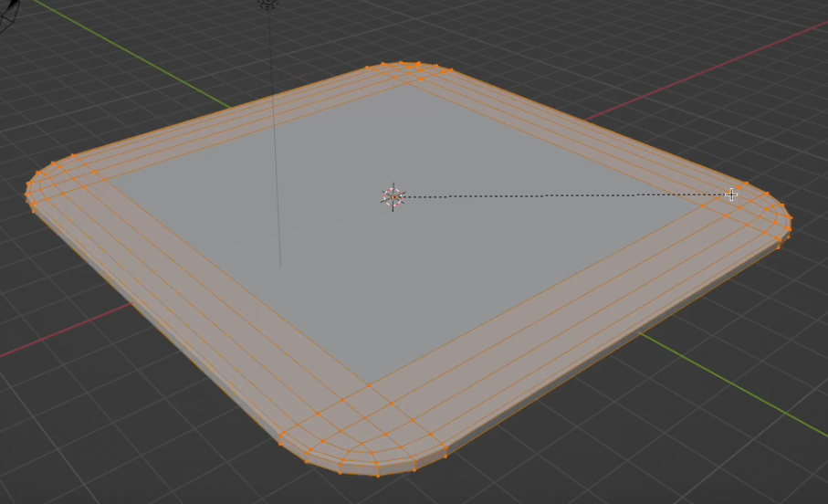Select the center face's corner vertex nearest the viewer

(369, 385)
